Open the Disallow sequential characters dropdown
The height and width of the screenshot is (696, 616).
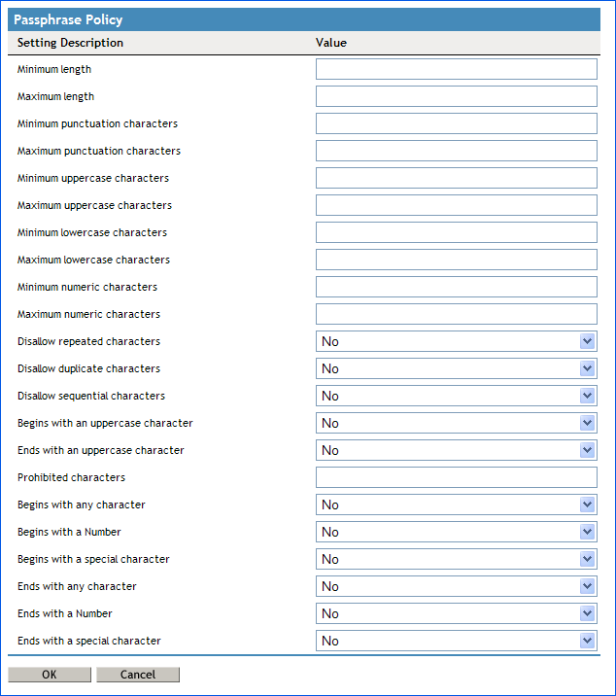456,396
